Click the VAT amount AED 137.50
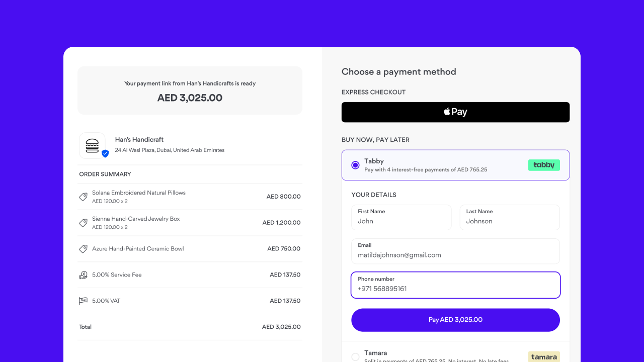This screenshot has width=644, height=362. click(285, 301)
